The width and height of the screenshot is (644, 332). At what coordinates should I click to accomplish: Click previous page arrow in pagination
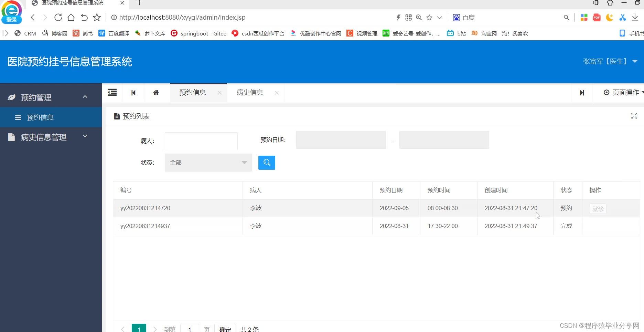tap(123, 329)
